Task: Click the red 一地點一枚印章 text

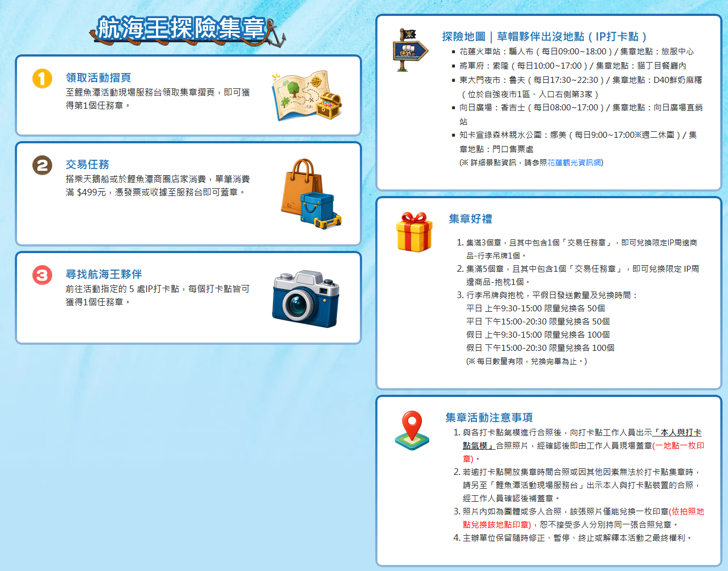Action: tap(583, 452)
